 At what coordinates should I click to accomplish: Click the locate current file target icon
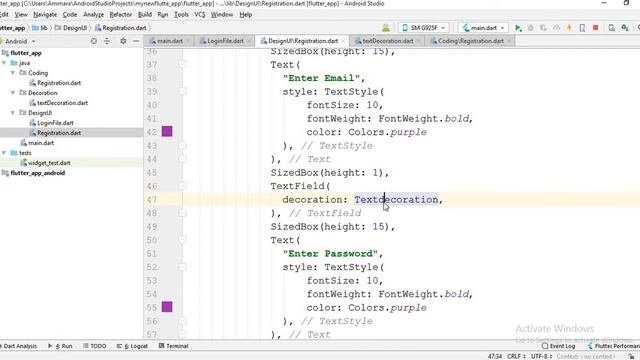point(94,41)
